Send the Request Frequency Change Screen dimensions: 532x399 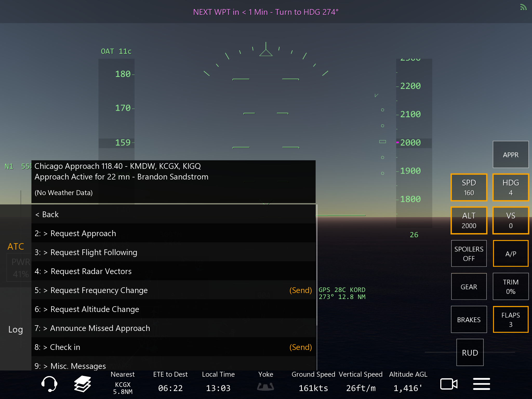pyautogui.click(x=300, y=290)
